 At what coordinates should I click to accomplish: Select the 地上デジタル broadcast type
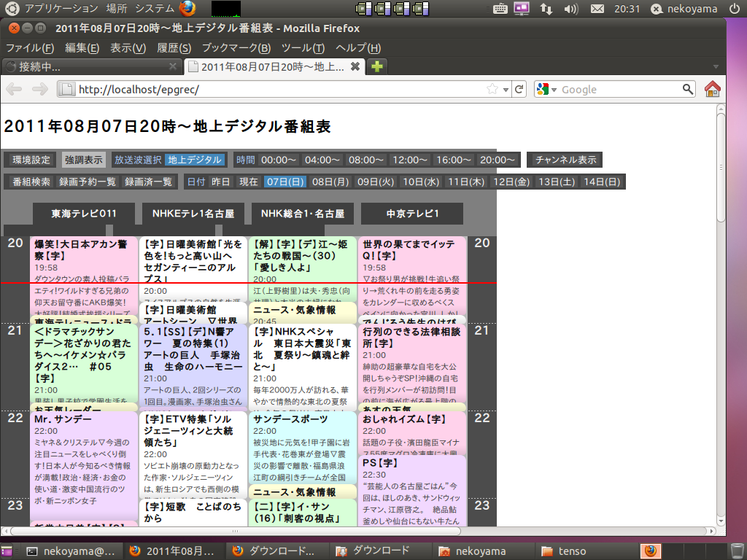click(x=194, y=160)
